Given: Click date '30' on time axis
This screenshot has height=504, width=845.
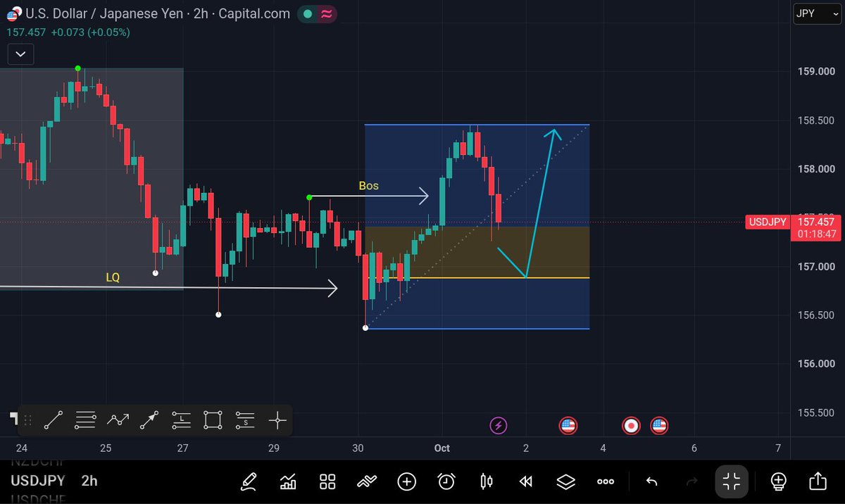Looking at the screenshot, I should (x=358, y=448).
